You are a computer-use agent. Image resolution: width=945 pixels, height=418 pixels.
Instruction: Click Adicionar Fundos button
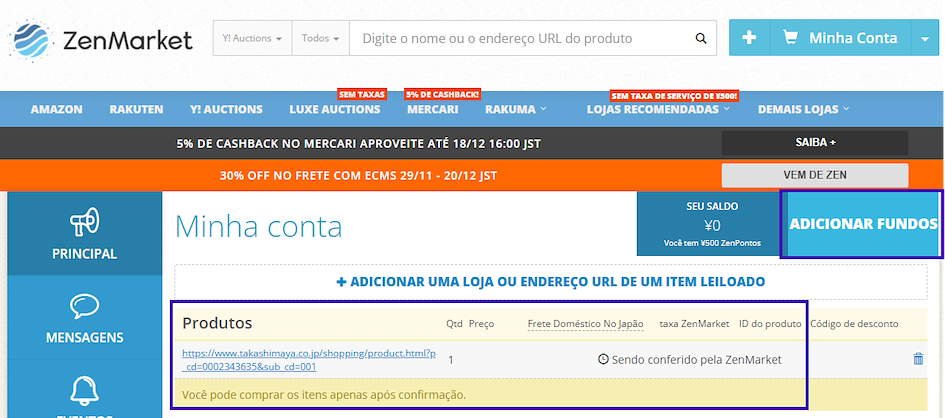pos(863,224)
